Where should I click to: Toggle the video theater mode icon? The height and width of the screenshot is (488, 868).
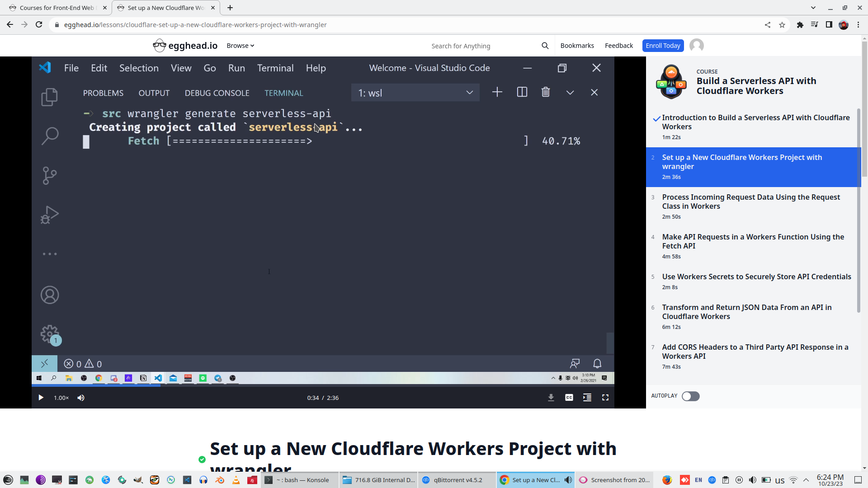click(587, 398)
